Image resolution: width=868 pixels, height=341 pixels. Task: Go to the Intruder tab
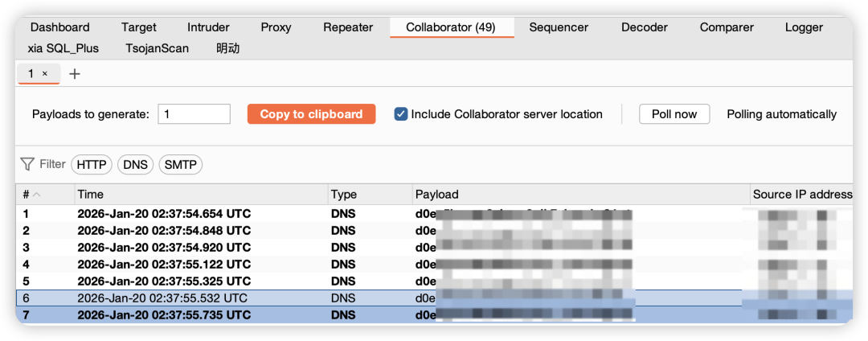(x=208, y=27)
